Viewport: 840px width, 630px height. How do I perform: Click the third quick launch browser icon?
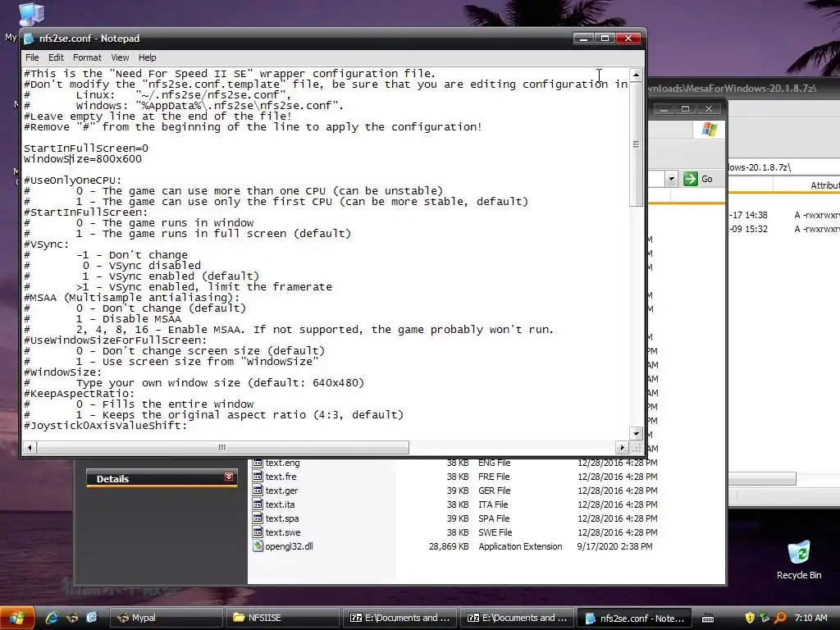[92, 618]
